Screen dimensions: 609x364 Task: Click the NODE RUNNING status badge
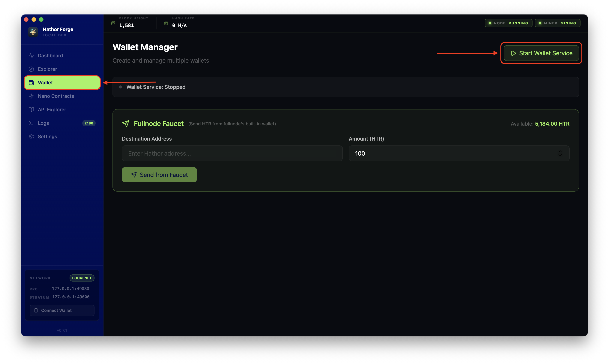[x=508, y=23]
